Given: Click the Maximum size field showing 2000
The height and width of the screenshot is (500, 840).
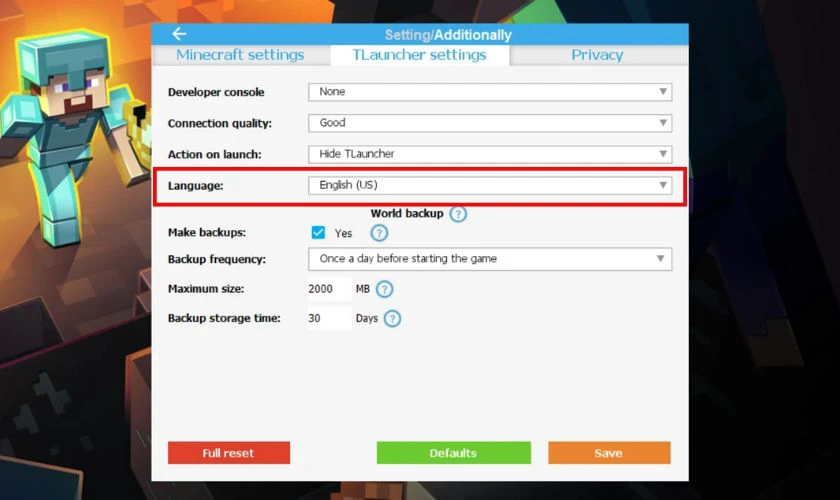Looking at the screenshot, I should 329,289.
